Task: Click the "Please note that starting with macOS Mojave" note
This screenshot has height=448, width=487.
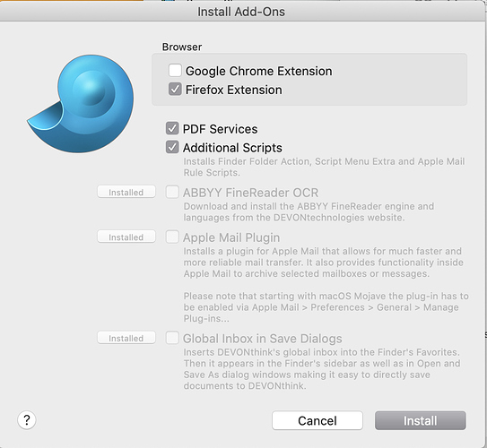Action: pyautogui.click(x=326, y=307)
